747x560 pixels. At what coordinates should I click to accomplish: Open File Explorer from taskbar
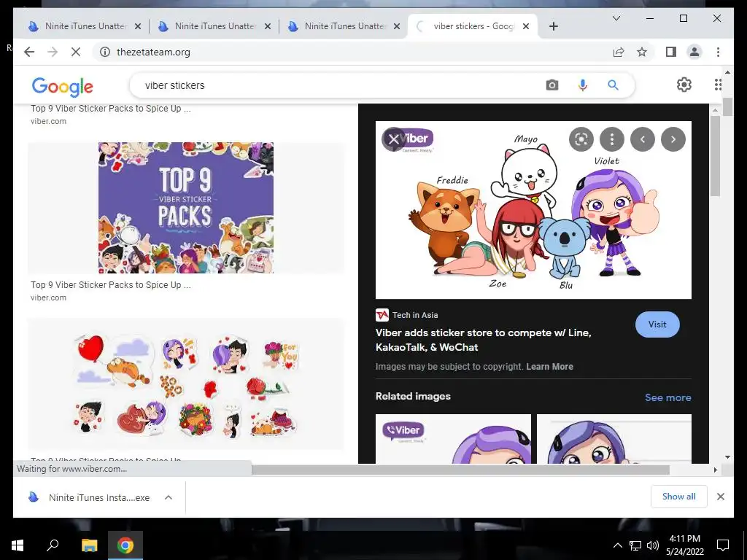tap(89, 545)
